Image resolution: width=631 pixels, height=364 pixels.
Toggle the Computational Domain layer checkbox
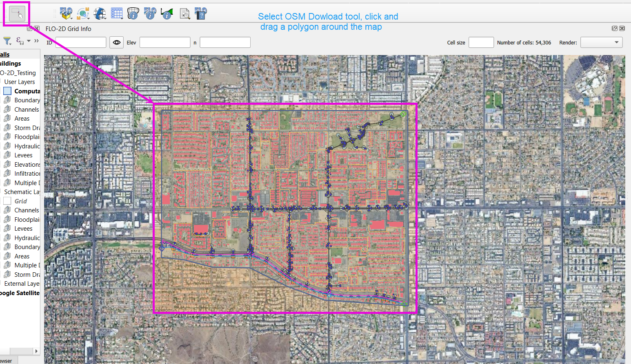(x=7, y=91)
